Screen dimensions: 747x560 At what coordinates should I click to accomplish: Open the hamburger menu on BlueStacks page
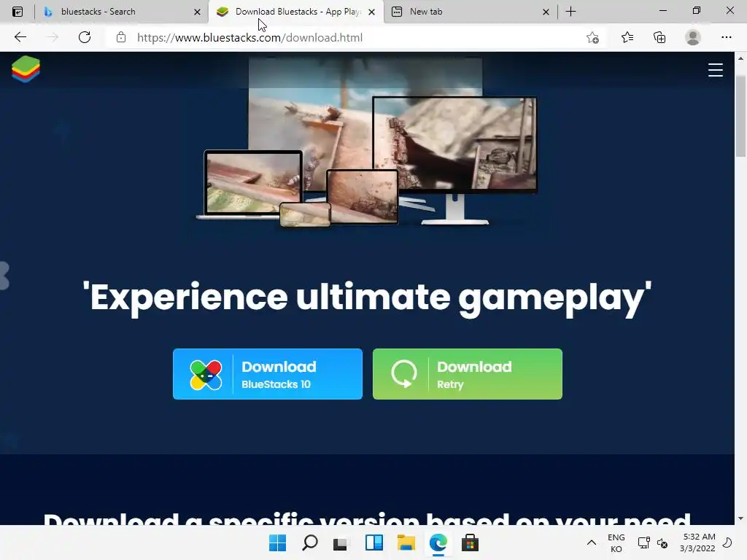[x=715, y=70]
